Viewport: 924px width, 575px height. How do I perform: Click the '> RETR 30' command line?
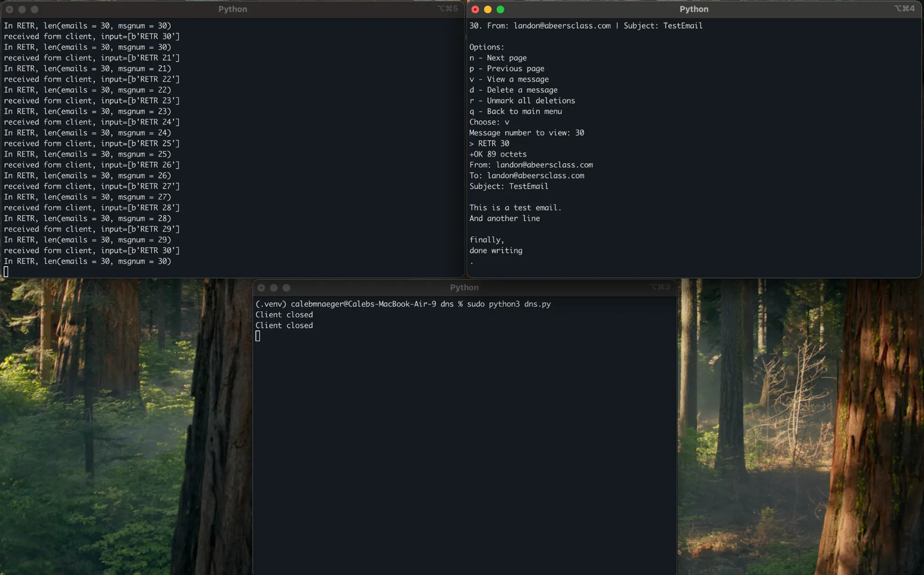(x=489, y=144)
